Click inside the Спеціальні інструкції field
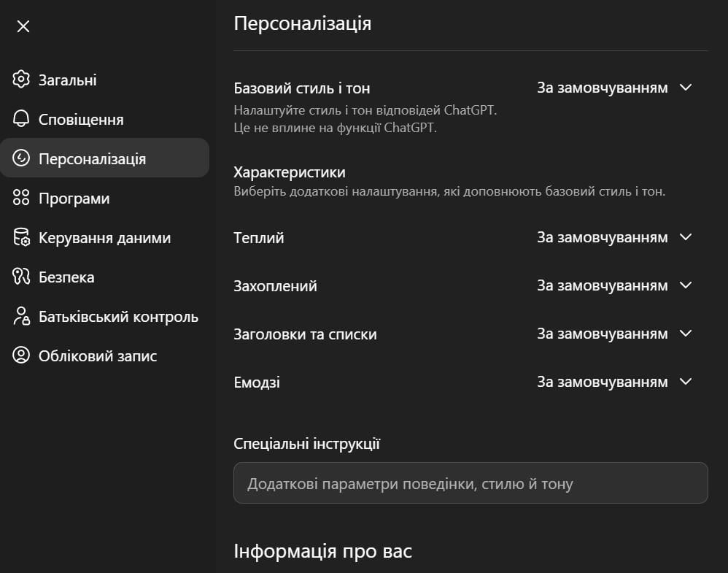 [x=471, y=482]
